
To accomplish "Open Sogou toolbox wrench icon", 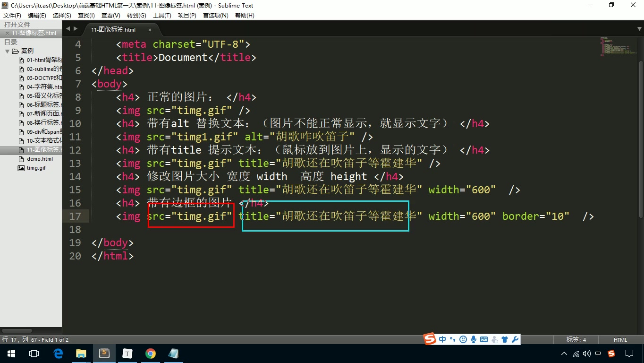I will point(515,339).
